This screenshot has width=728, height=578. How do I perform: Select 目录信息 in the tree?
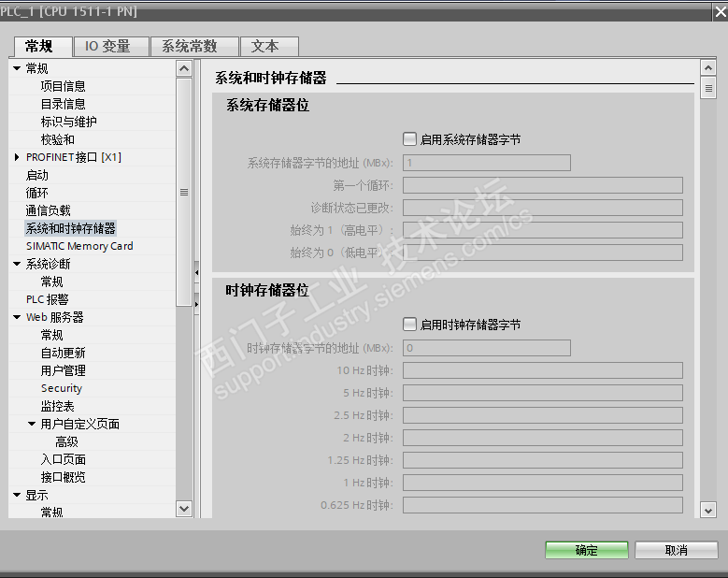(x=64, y=104)
